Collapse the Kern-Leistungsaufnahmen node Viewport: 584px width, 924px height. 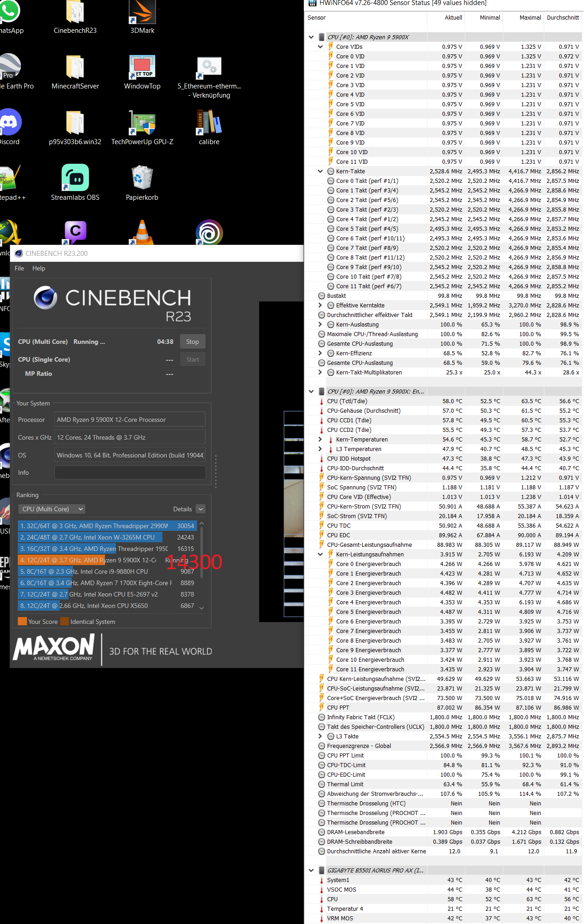click(320, 555)
